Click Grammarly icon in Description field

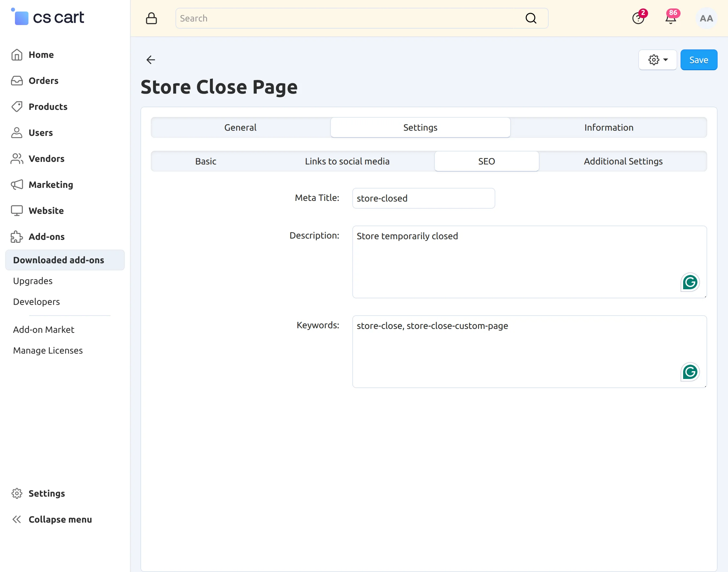690,282
